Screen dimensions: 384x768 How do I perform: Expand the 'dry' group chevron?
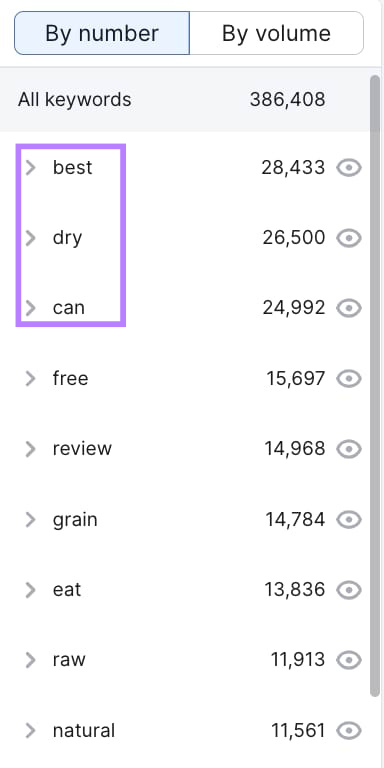coord(30,238)
